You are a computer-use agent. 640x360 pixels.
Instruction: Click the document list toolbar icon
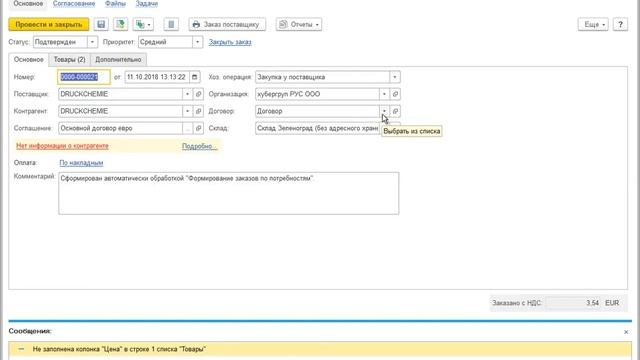pyautogui.click(x=171, y=24)
